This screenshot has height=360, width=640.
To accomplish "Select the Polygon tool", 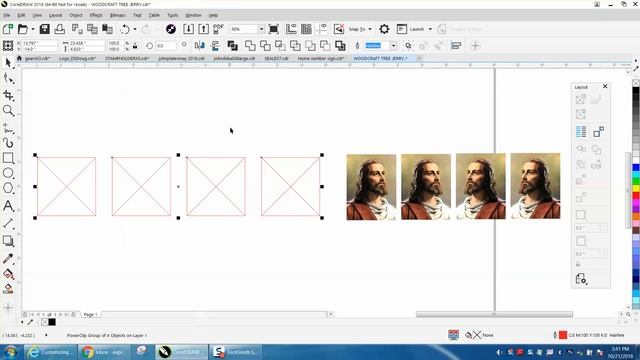I will (x=8, y=188).
